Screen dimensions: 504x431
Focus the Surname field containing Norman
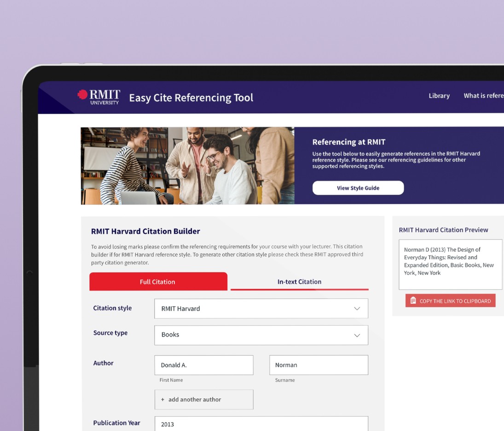(319, 365)
